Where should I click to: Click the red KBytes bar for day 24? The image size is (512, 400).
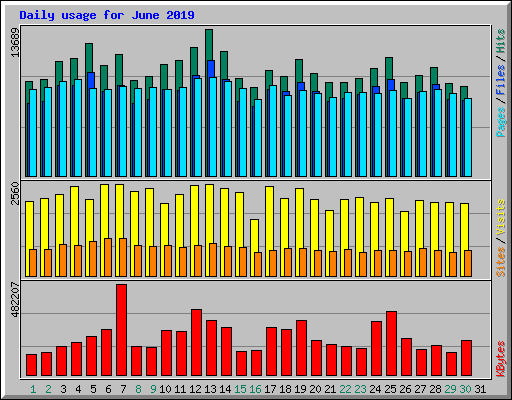(x=377, y=349)
